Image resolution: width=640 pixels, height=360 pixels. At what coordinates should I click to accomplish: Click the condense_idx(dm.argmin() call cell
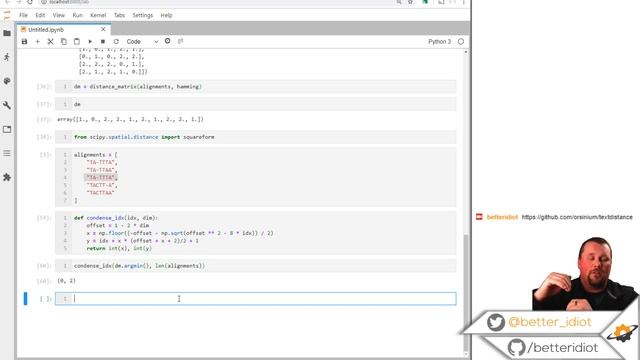click(x=256, y=266)
